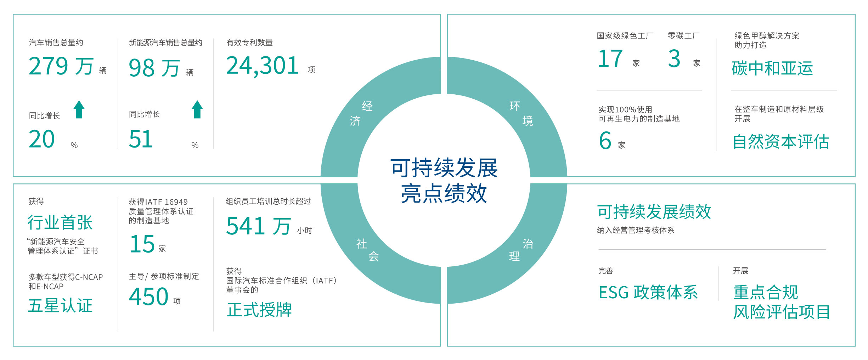Viewport: 868px width, 360px height.
Task: Click the 3 under 零碳工厂
Action: (674, 59)
